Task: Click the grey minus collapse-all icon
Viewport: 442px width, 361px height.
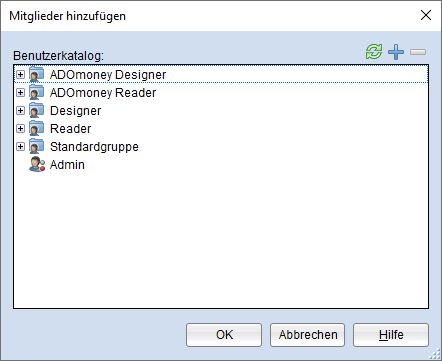Action: pos(418,52)
